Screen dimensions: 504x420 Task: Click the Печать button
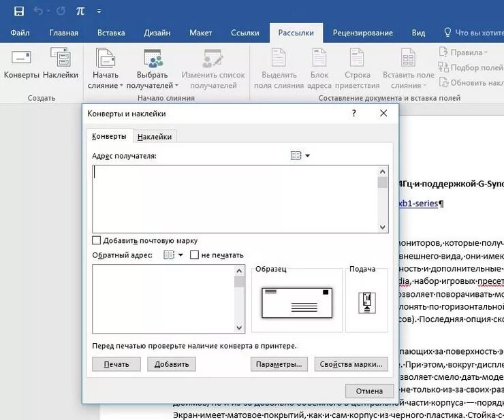click(116, 364)
